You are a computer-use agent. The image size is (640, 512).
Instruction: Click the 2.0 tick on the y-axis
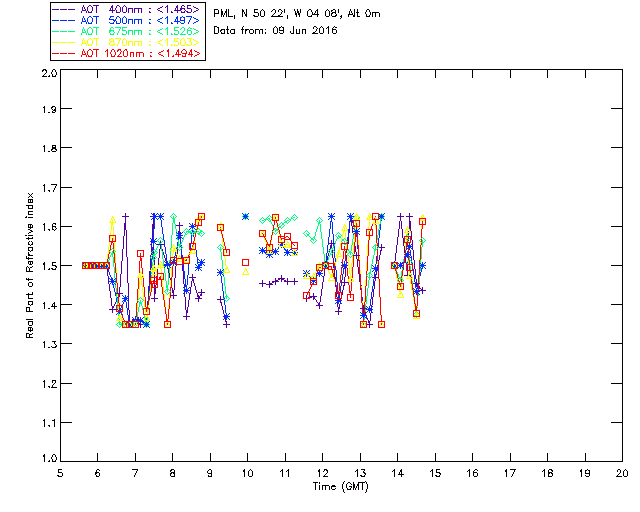47,75
